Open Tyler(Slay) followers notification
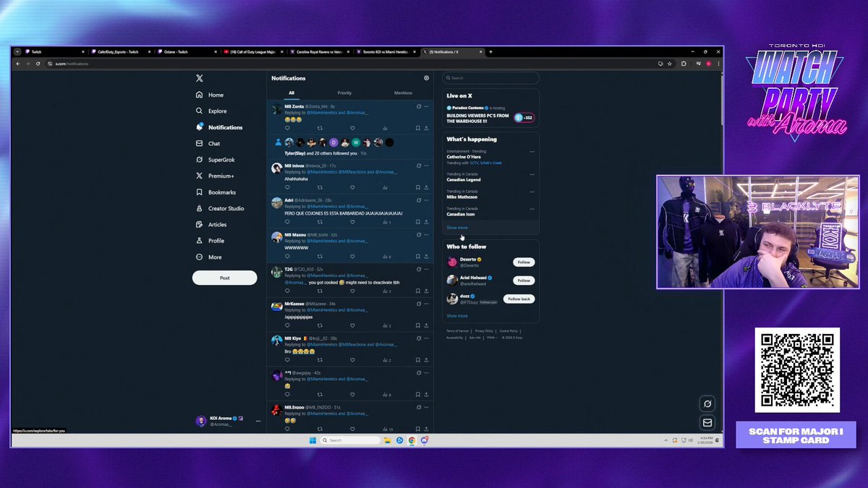Image resolution: width=868 pixels, height=488 pixels. [x=350, y=147]
